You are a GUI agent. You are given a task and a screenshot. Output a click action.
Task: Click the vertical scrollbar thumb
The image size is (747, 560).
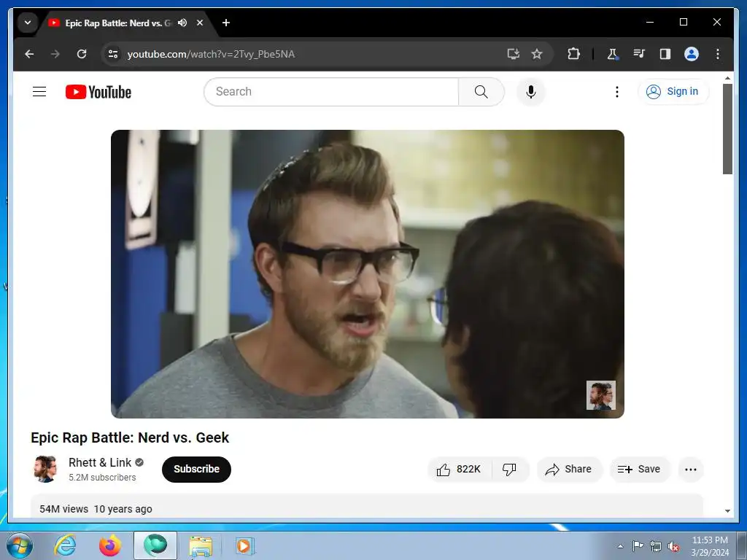[727, 129]
